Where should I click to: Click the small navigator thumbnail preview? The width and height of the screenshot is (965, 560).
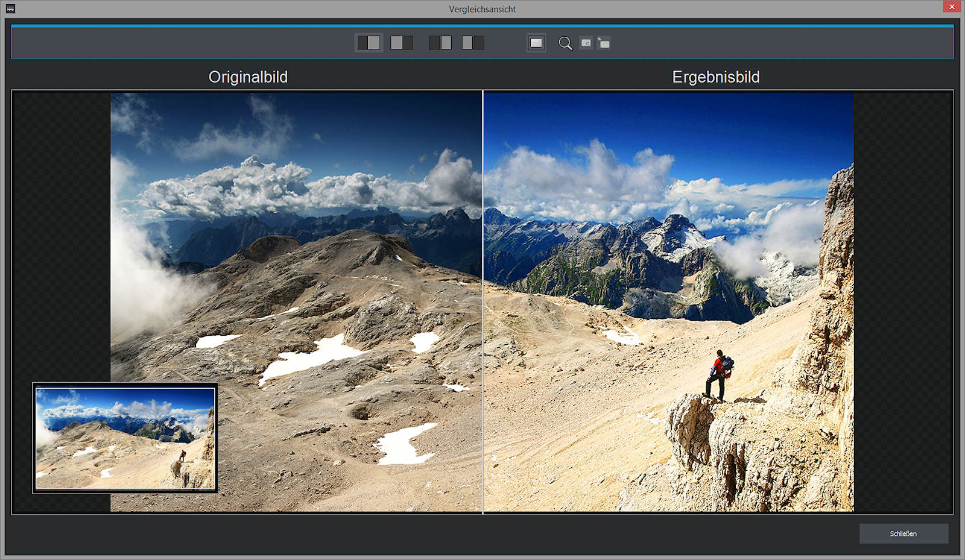pos(125,438)
